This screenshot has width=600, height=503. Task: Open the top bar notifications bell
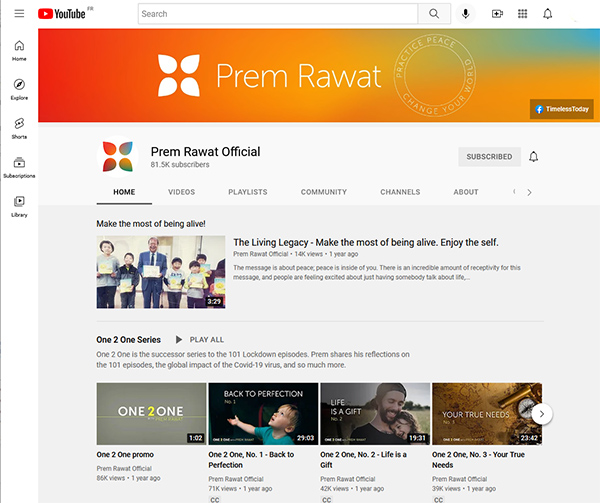pos(548,14)
